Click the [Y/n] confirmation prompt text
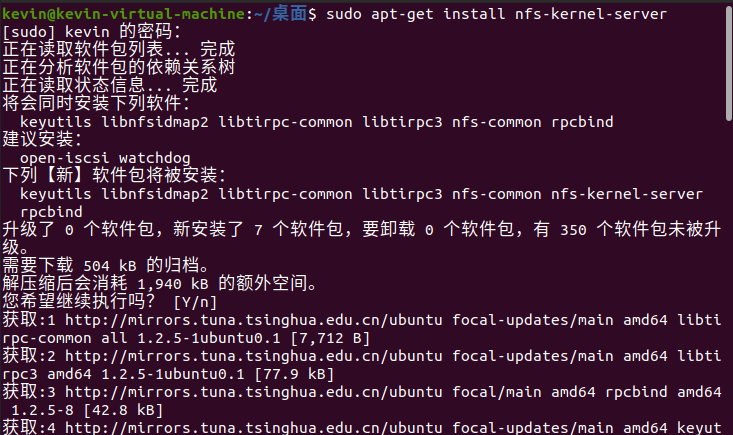The width and height of the screenshot is (733, 435). pyautogui.click(x=195, y=302)
